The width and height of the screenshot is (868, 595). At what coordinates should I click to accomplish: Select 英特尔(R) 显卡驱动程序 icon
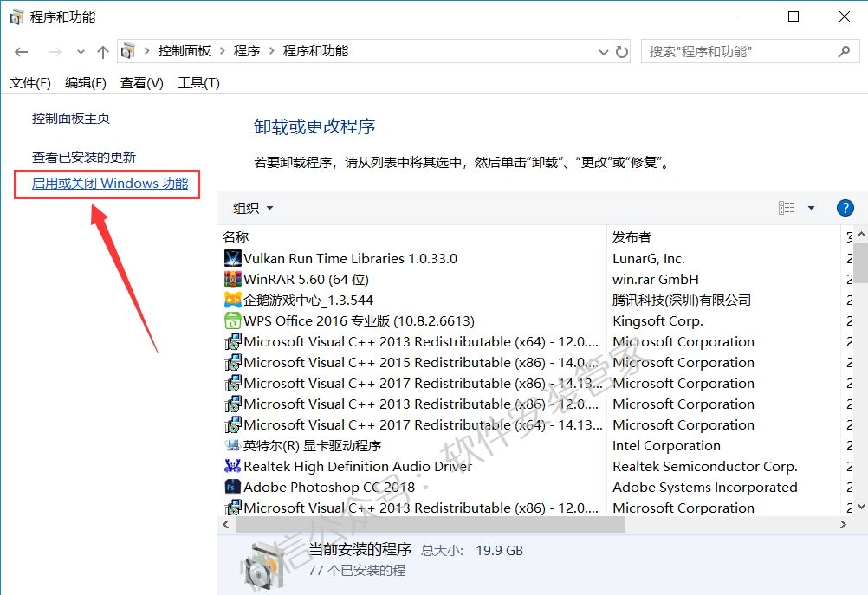pyautogui.click(x=232, y=445)
